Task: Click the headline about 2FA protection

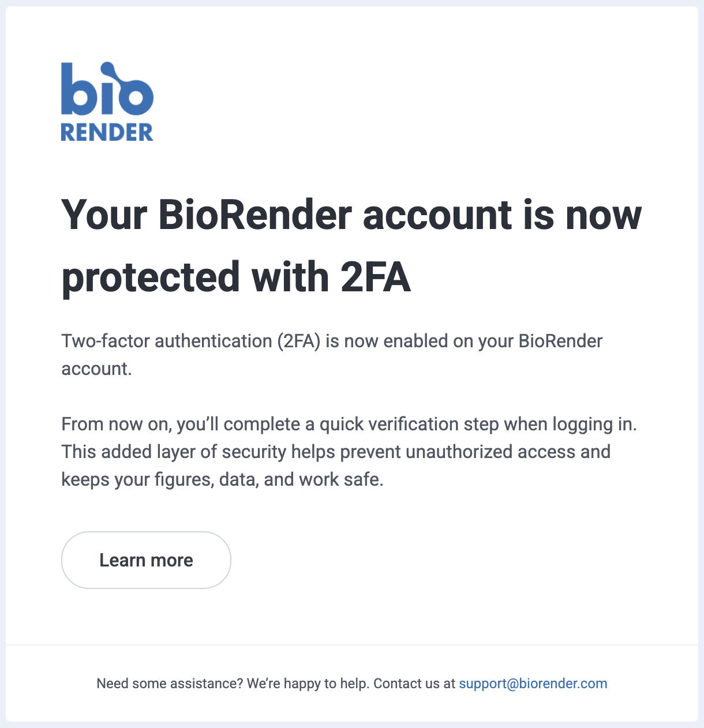Action: [351, 246]
